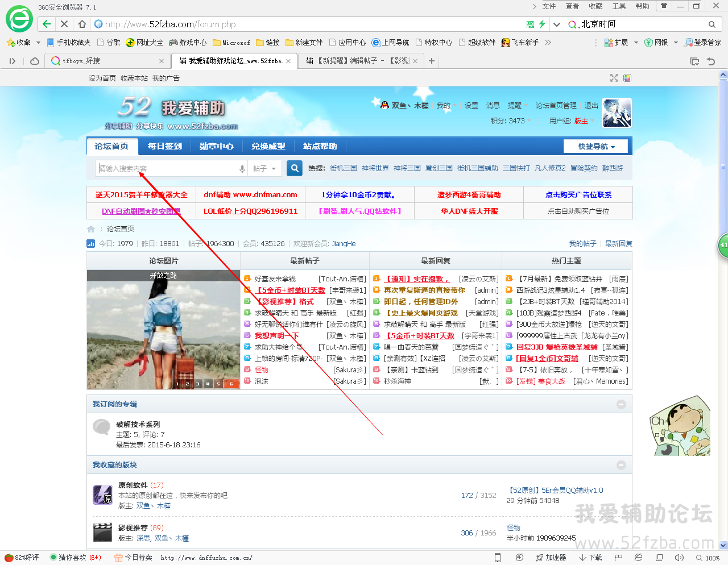This screenshot has width=728, height=565.
Task: Click the forum home house breadcrumb icon
Action: pos(91,229)
